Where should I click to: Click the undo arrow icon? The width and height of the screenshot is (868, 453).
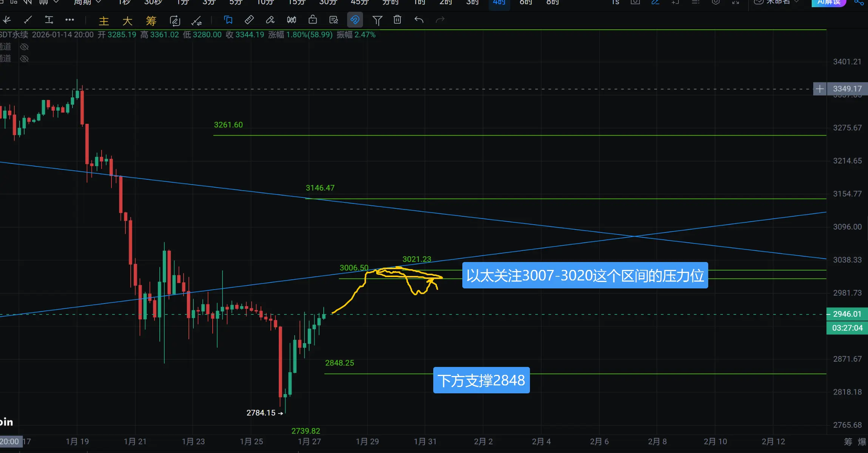click(x=419, y=20)
